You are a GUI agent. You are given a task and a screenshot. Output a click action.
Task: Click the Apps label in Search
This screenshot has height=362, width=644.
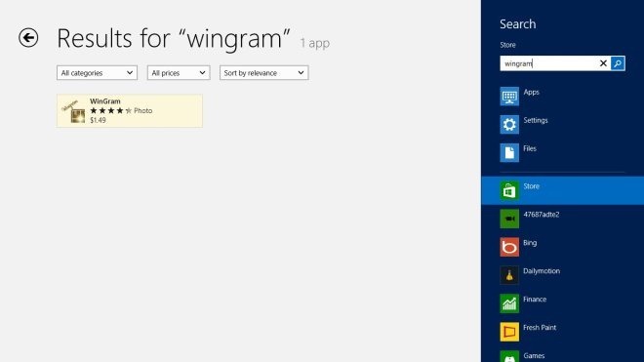[x=531, y=92]
